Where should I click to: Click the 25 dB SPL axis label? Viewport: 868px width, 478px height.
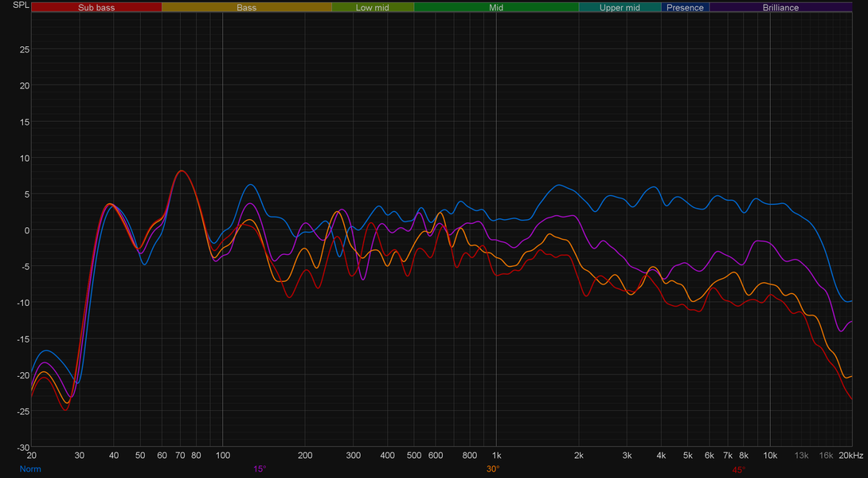pos(25,49)
